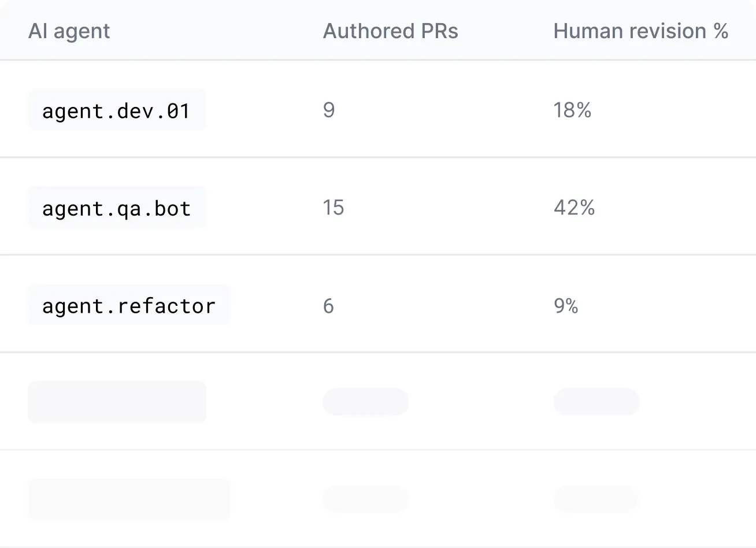Click the last row's Human revision placeholder

[596, 499]
